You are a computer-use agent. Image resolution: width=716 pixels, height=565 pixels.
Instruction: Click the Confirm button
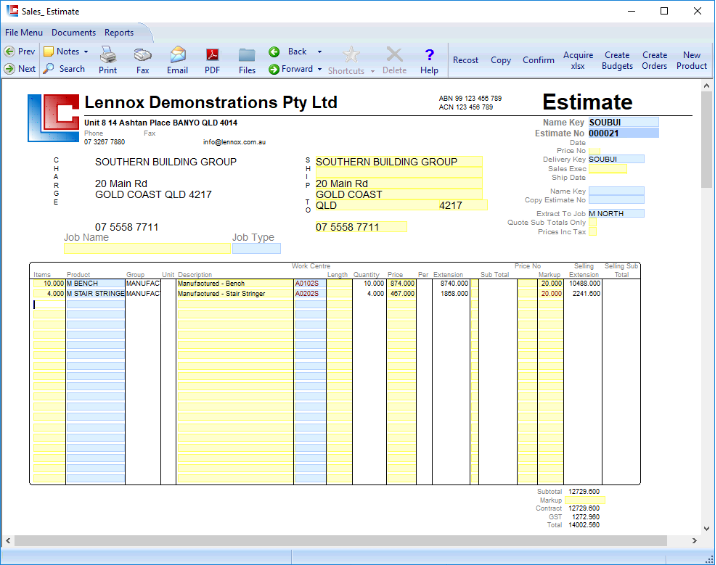(538, 60)
